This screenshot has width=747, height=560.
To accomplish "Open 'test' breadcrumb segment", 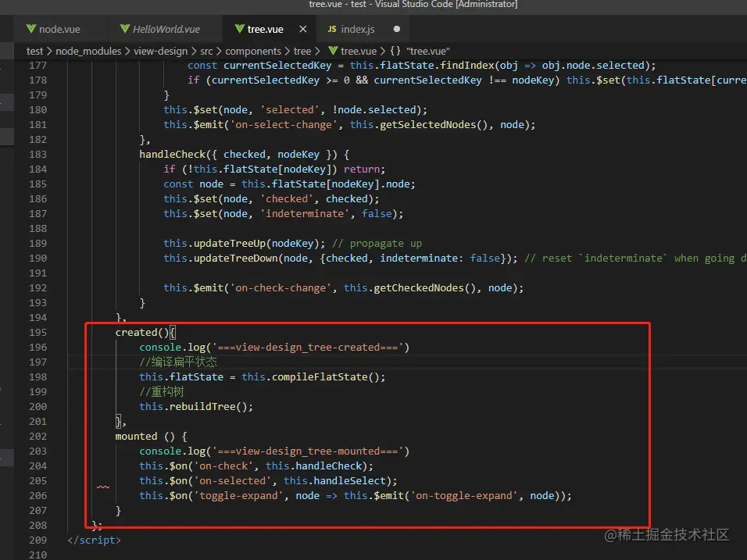I will coord(34,51).
